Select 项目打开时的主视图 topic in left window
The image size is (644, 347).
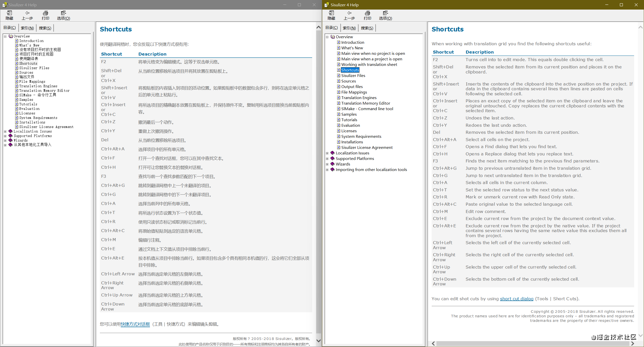[36, 54]
